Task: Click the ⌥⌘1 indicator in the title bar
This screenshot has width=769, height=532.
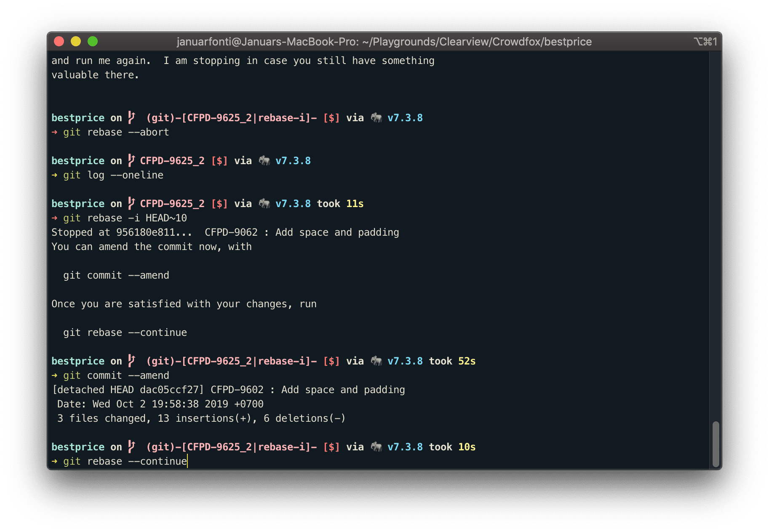Action: (x=705, y=41)
